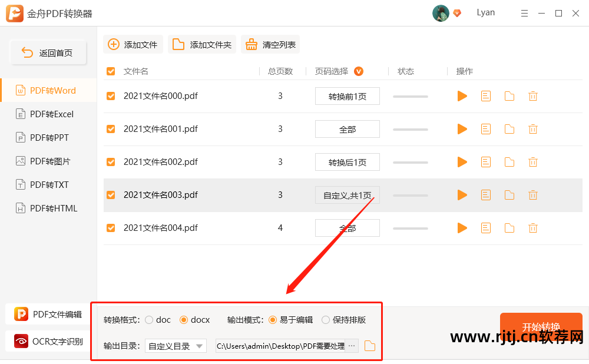Switch to PDF转图片 conversion mode

pos(48,161)
